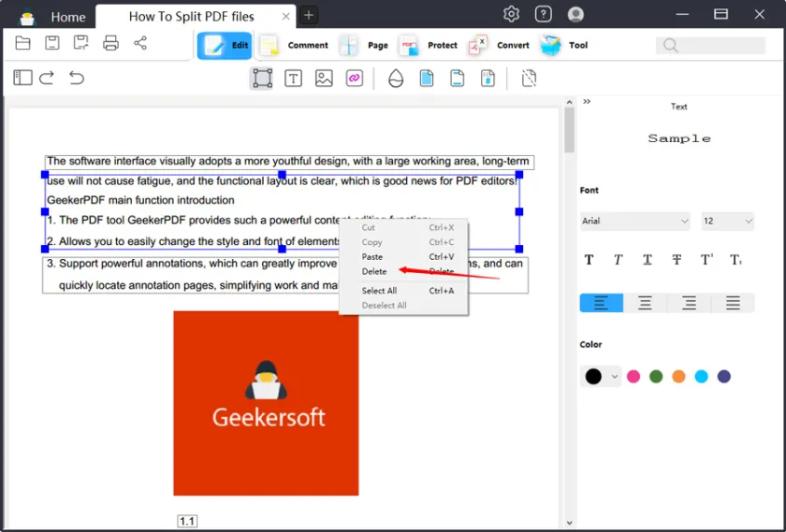Image resolution: width=786 pixels, height=532 pixels.
Task: Click the Background page icon
Action: coord(427,79)
